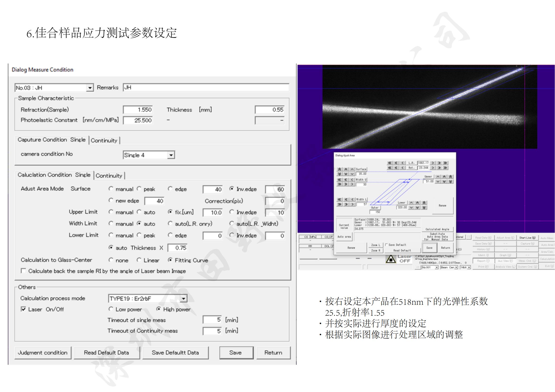Click the Calculated Angle button
555x392 pixels.
(x=438, y=229)
